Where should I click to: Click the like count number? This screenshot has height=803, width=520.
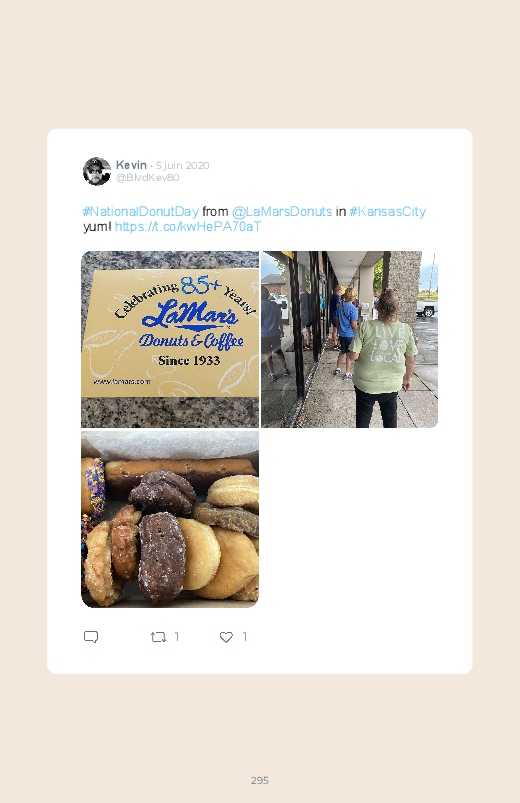point(245,637)
